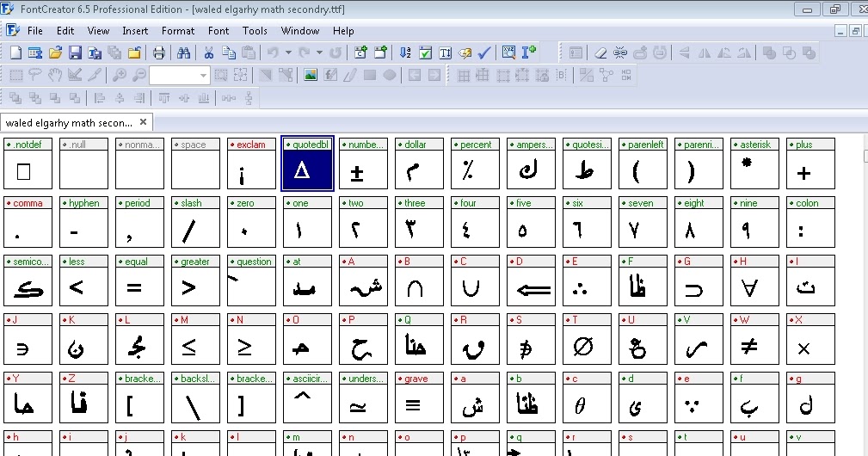Select the quotedbl triangle glyph cell
868x456 pixels.
pos(307,163)
